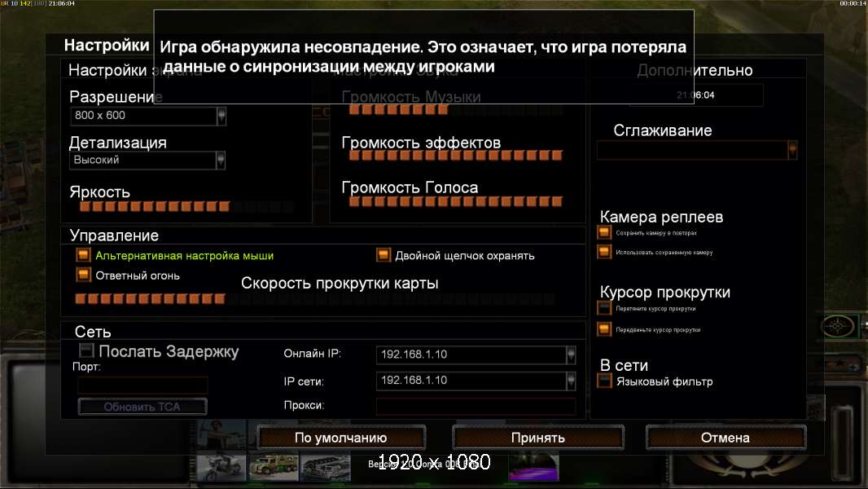The height and width of the screenshot is (489, 868).
Task: Click the Разрешение label
Action: (116, 96)
